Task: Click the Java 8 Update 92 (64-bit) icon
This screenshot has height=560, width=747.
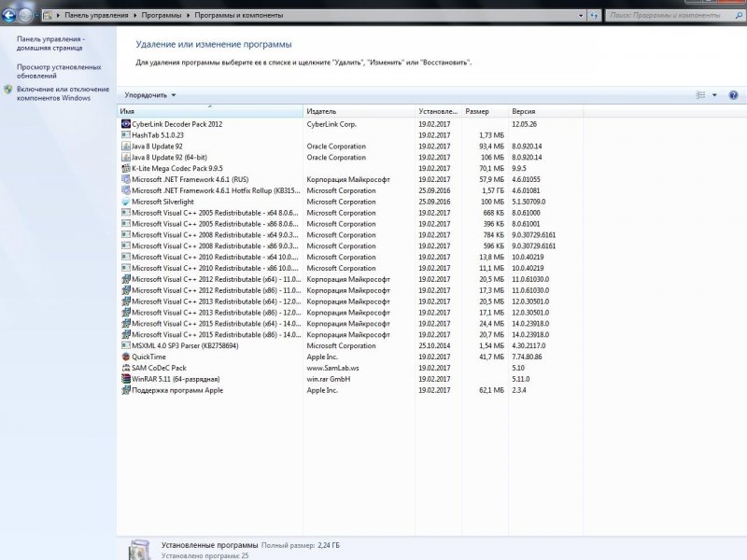Action: coord(126,157)
